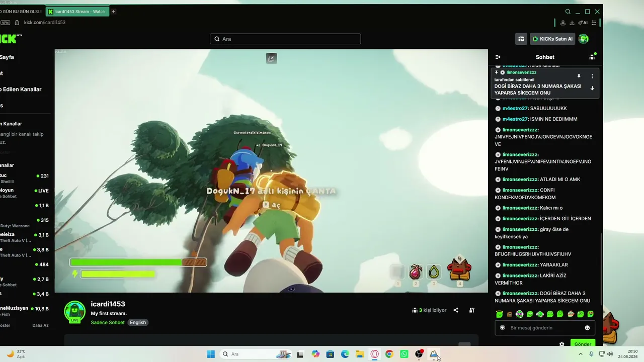Click the game video player
The height and width of the screenshot is (362, 644).
(x=271, y=171)
